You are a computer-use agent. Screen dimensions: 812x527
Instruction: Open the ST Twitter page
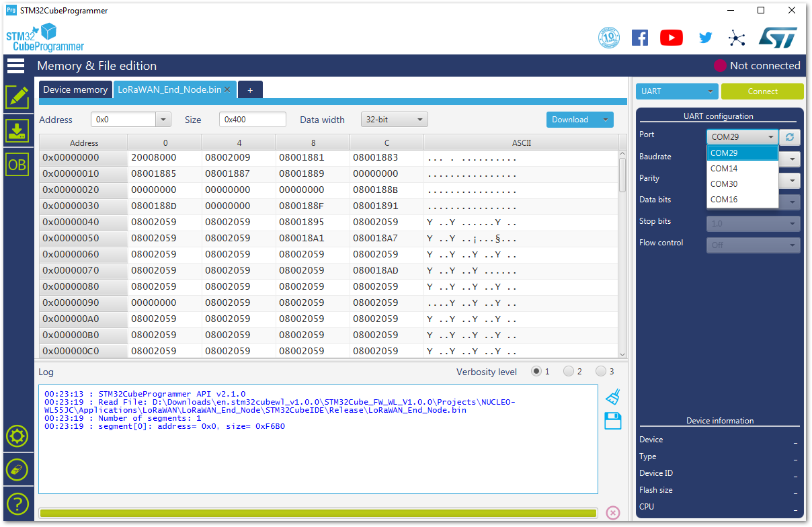tap(705, 38)
